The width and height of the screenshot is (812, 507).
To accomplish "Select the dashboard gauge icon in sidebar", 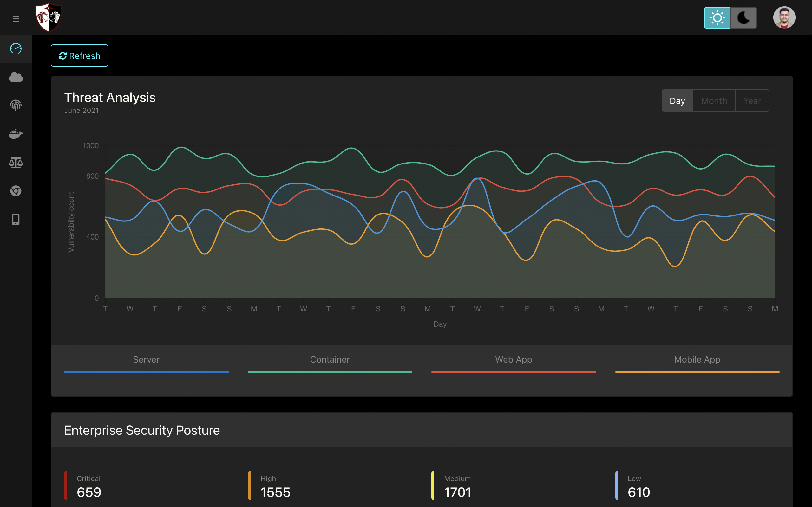I will coord(16,49).
